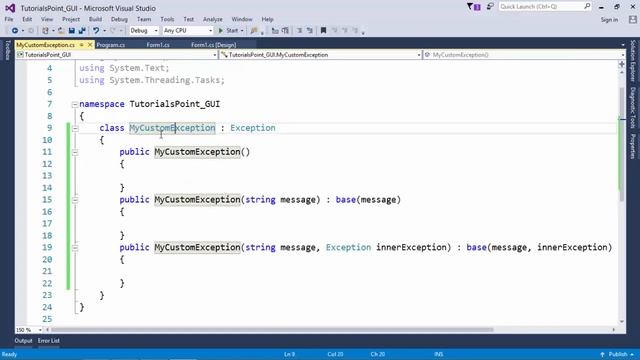Switch to the Form1.cs [Design] tab
This screenshot has width=640, height=360.
coord(213,45)
